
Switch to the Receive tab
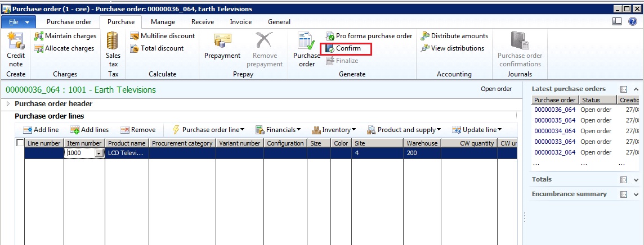[x=202, y=22]
